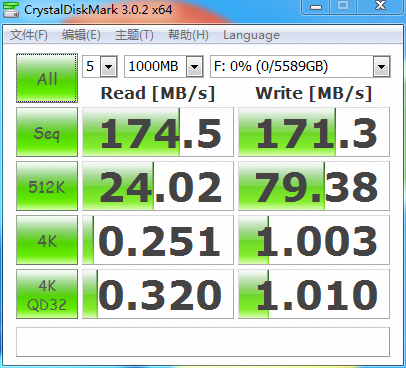
Task: Expand the test size dropdown showing 1000MB
Action: [x=195, y=67]
